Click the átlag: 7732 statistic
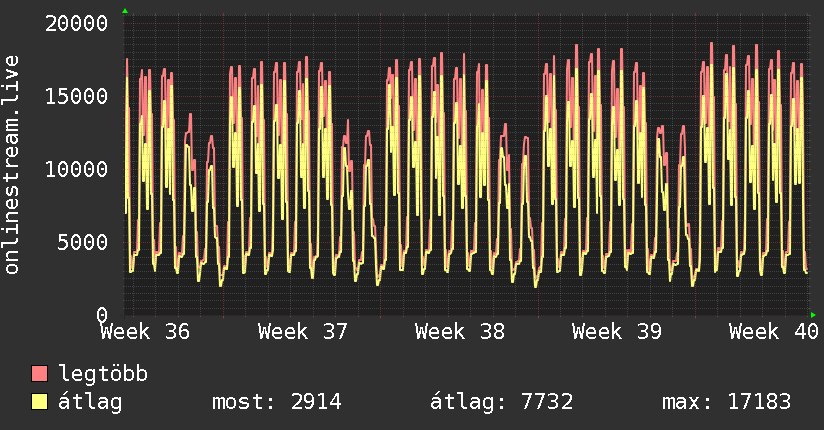 pyautogui.click(x=501, y=402)
